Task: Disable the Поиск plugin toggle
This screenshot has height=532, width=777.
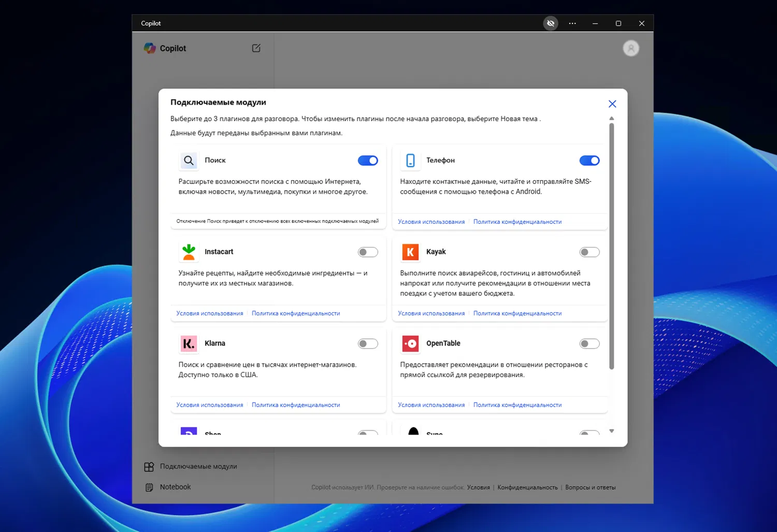Action: pyautogui.click(x=368, y=161)
